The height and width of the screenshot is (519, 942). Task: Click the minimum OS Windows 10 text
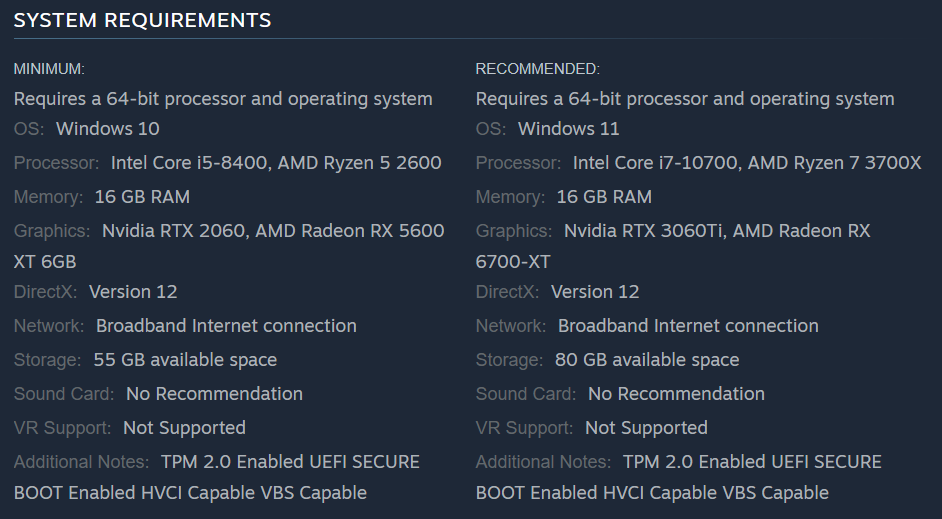tap(107, 129)
